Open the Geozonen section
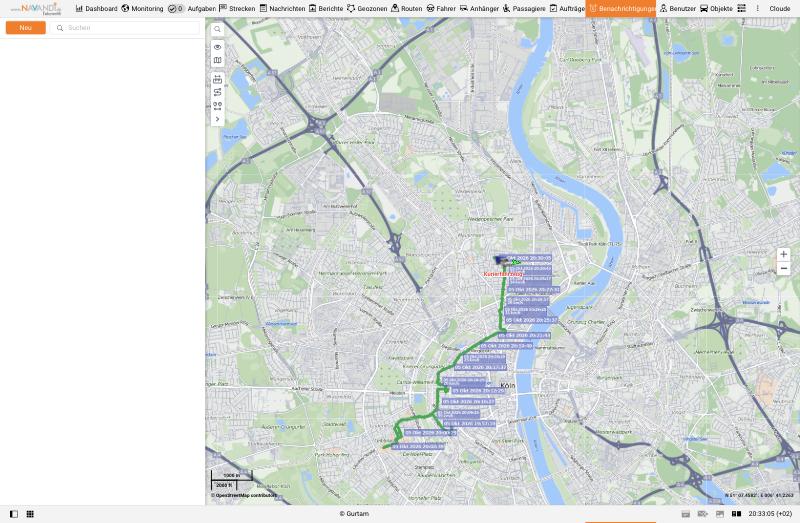Screen dimensions: 800x523 pyautogui.click(x=367, y=9)
